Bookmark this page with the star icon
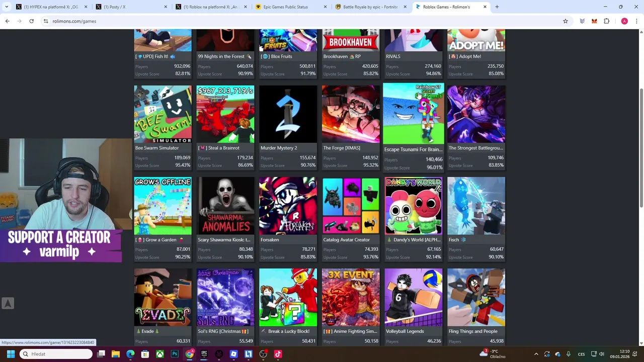Image resolution: width=644 pixels, height=362 pixels. (566, 21)
